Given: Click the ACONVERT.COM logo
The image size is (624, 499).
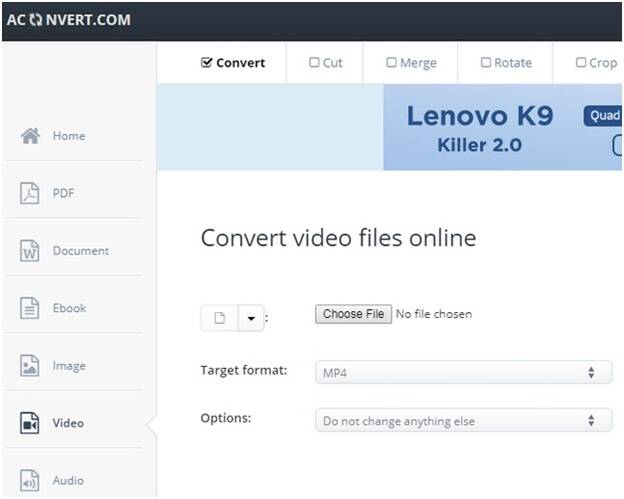Looking at the screenshot, I should [68, 20].
